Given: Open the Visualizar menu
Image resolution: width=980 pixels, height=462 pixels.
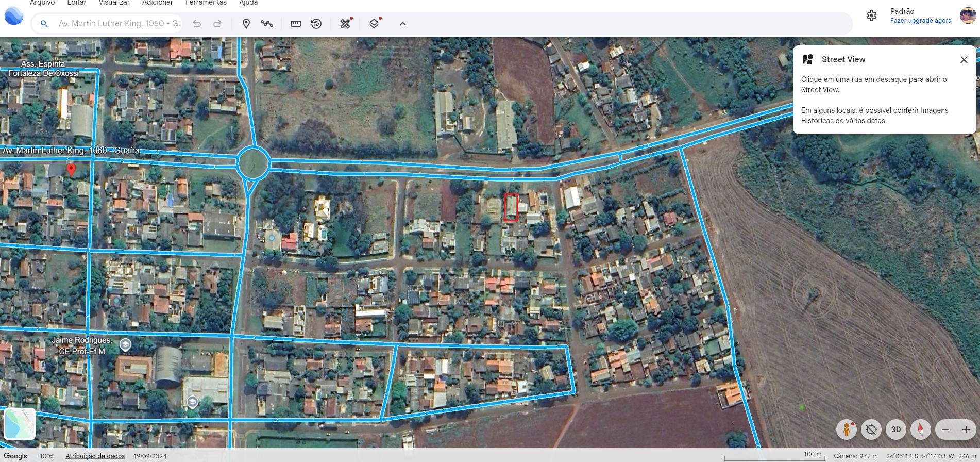Looking at the screenshot, I should 114,3.
